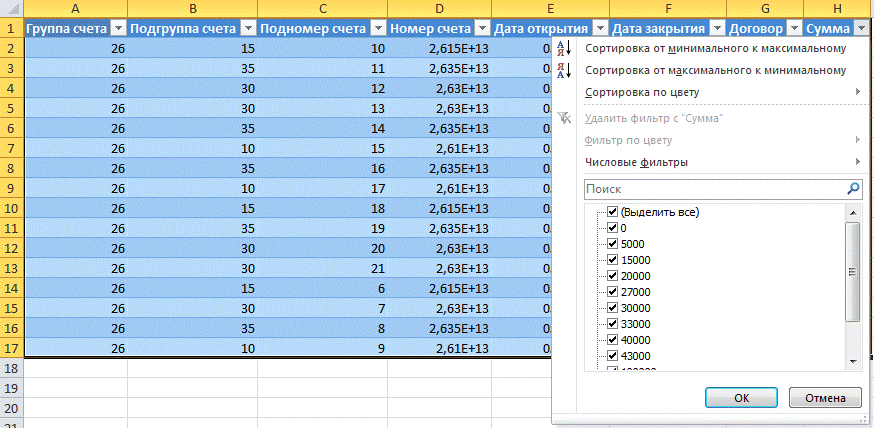Screen dimensions: 874x428
Task: Click the ascending sort А-Я icon
Action: [x=563, y=49]
